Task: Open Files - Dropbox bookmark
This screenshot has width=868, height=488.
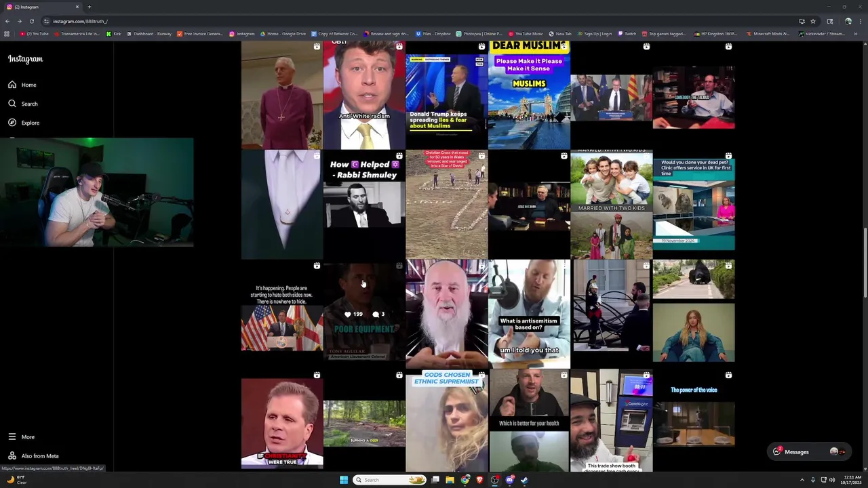Action: coord(434,34)
